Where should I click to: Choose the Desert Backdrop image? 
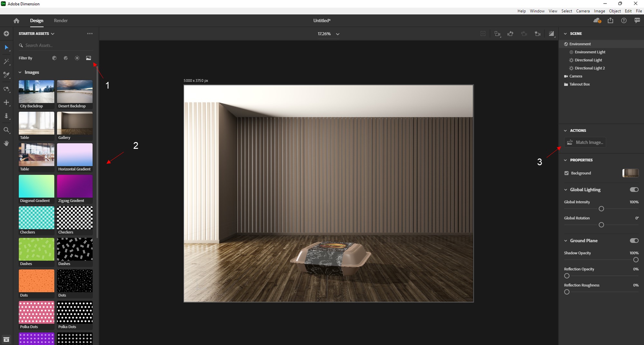[75, 94]
